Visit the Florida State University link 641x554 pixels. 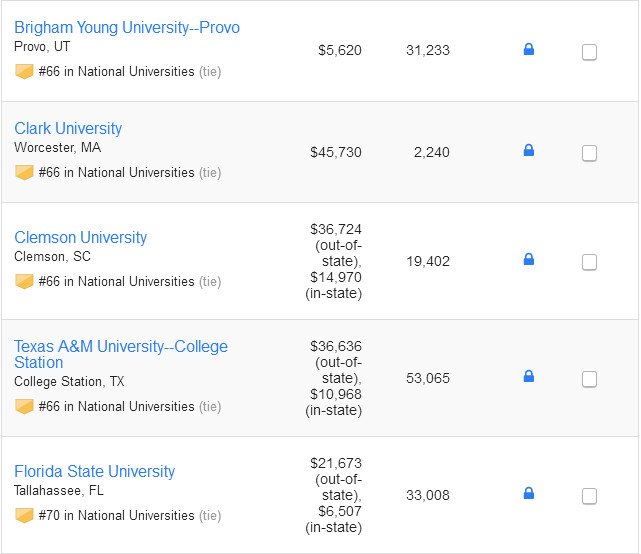point(94,471)
